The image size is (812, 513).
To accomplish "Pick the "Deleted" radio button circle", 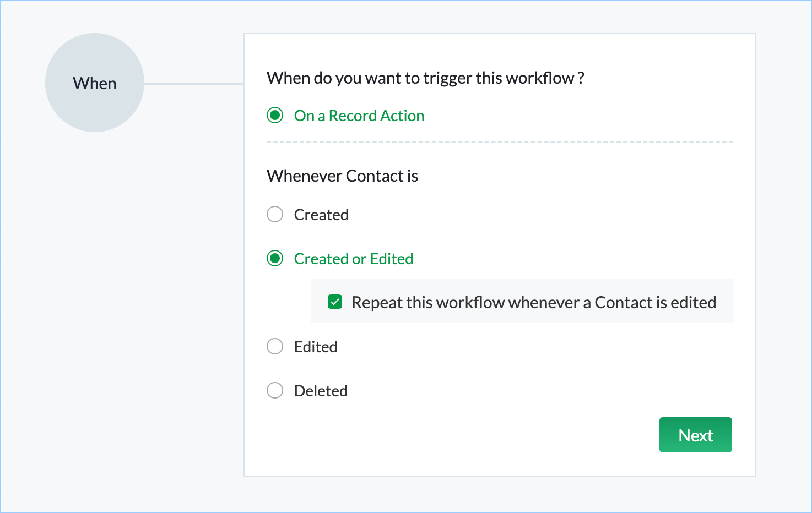I will (x=275, y=390).
